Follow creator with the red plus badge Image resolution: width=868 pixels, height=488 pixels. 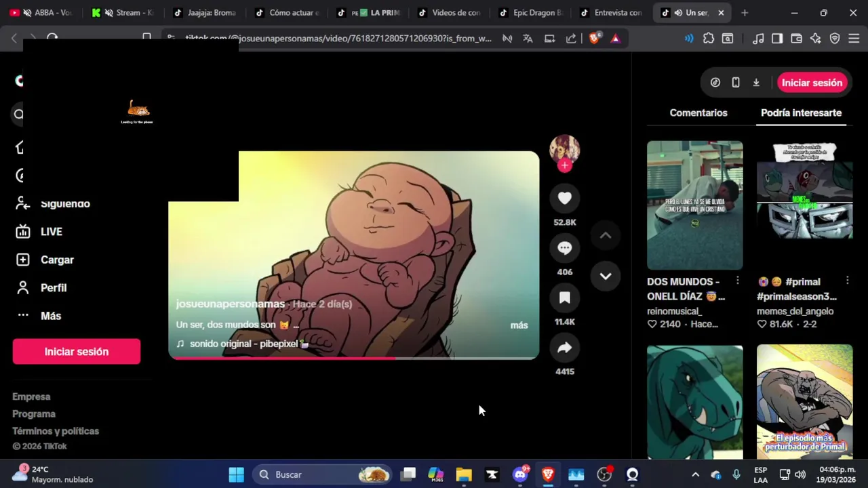(564, 165)
